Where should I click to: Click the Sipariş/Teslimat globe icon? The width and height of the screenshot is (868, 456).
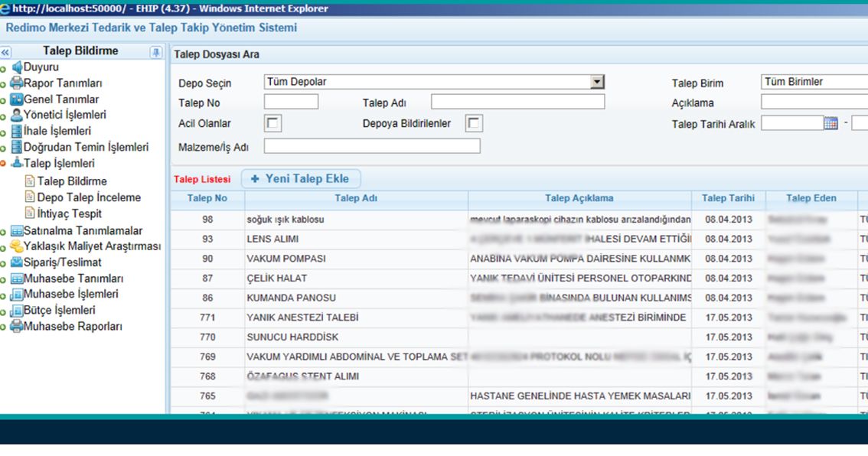pos(17,262)
